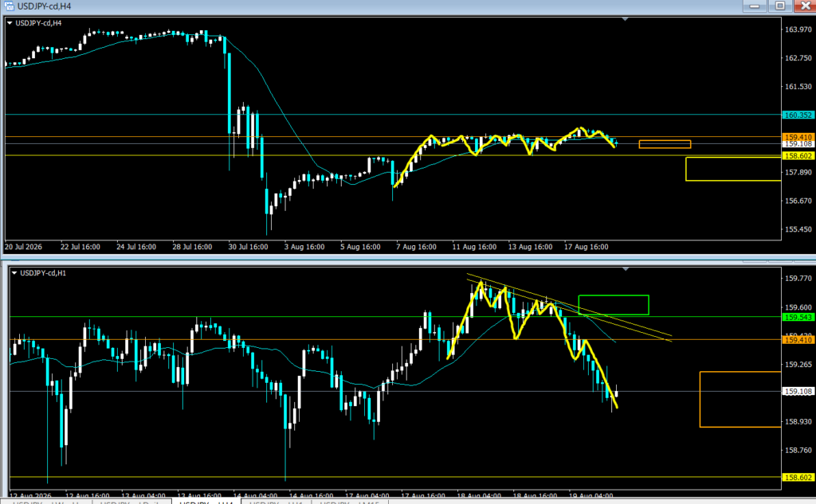Select small orange rectangle in H4 chart
Viewport: 816px width, 504px height.
[x=665, y=144]
